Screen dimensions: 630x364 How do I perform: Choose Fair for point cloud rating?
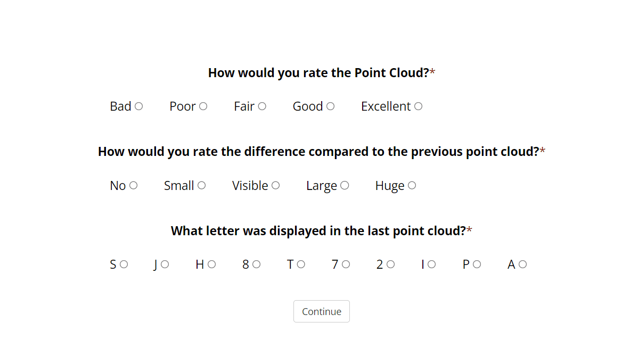coord(262,106)
